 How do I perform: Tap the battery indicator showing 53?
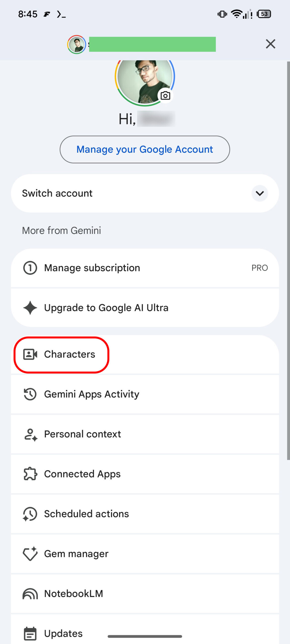point(264,14)
